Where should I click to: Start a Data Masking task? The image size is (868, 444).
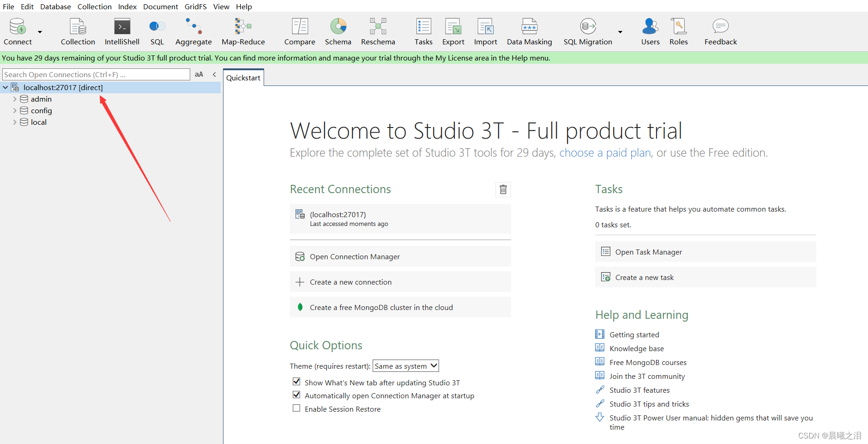529,31
